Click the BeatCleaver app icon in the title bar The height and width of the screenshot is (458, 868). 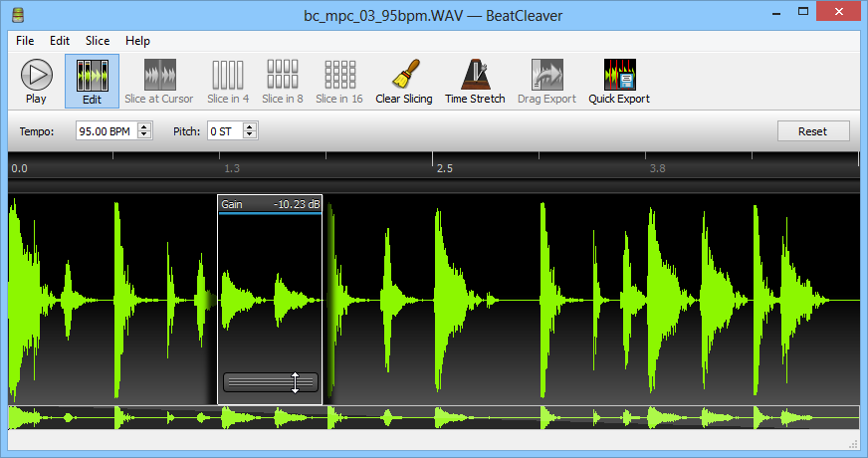tap(18, 16)
